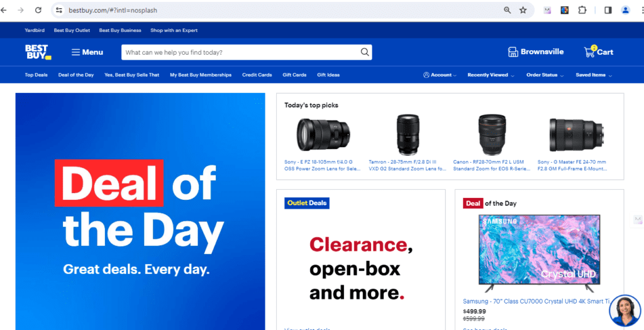Expand the Saved Items dropdown
This screenshot has width=644, height=330.
coord(594,75)
